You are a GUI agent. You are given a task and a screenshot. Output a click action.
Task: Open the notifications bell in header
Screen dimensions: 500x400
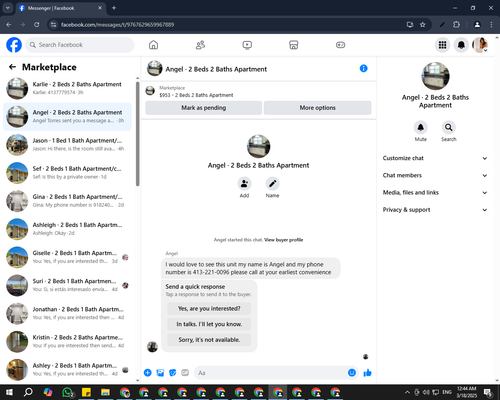coord(461,45)
